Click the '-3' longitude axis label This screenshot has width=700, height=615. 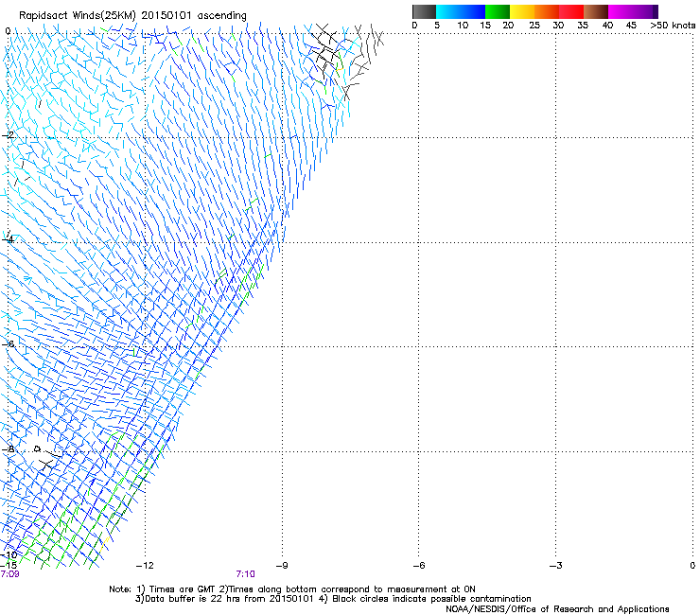click(555, 566)
